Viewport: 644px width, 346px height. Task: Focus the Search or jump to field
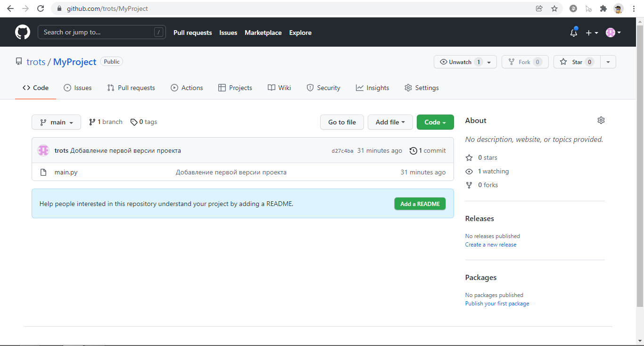(x=102, y=32)
